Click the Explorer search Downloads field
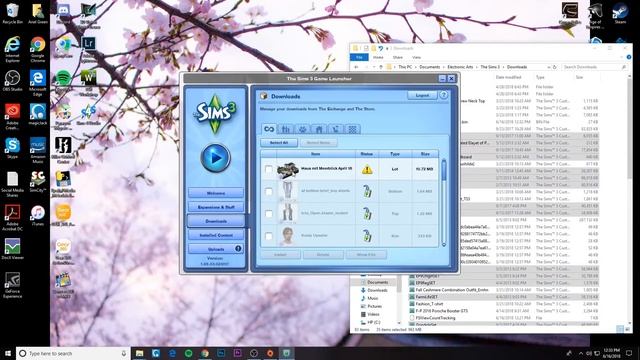Image resolution: width=640 pixels, height=360 pixels. tap(594, 67)
